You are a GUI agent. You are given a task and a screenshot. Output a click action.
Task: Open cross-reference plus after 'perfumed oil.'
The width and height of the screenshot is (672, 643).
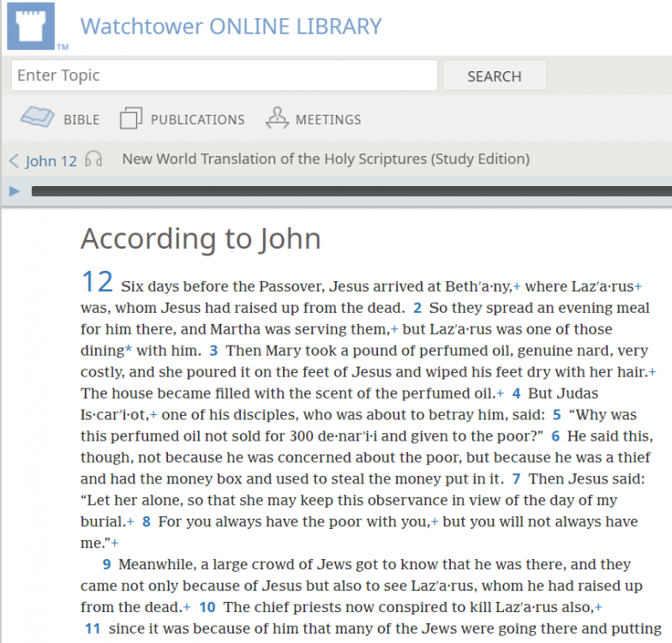tap(500, 394)
